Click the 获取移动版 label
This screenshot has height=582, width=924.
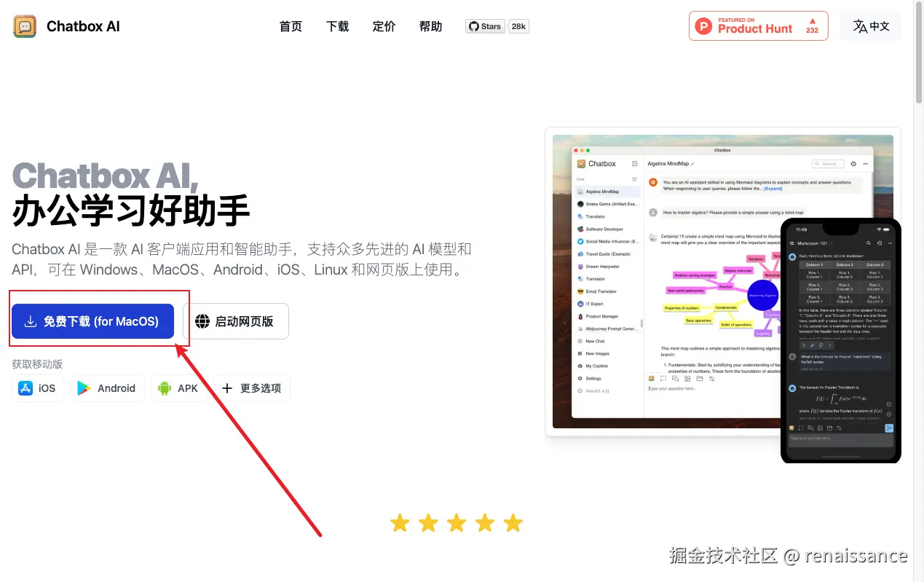point(37,364)
